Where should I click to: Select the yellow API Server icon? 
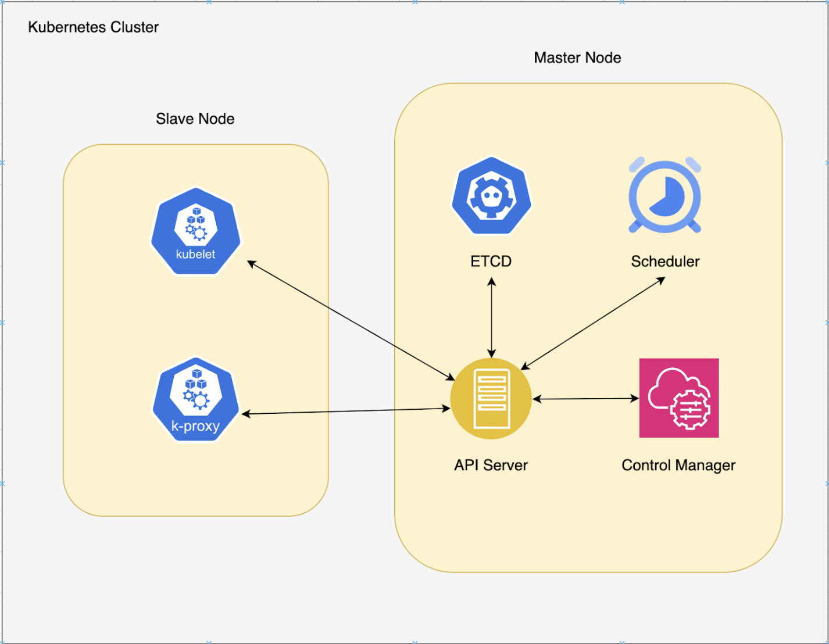[x=491, y=399]
